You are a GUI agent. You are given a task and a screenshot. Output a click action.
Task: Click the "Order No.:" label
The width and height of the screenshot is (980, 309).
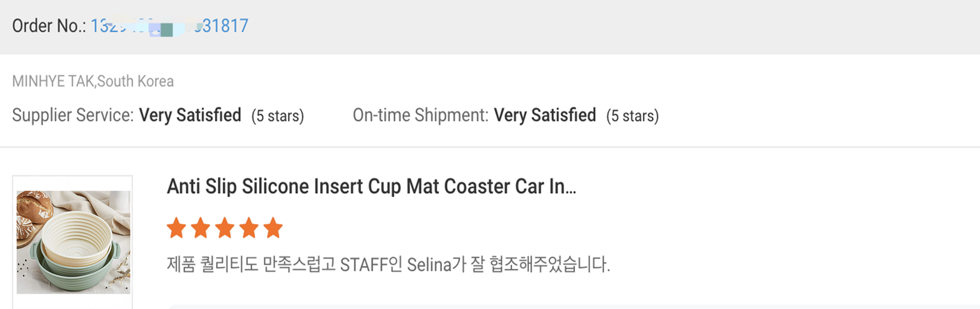49,26
